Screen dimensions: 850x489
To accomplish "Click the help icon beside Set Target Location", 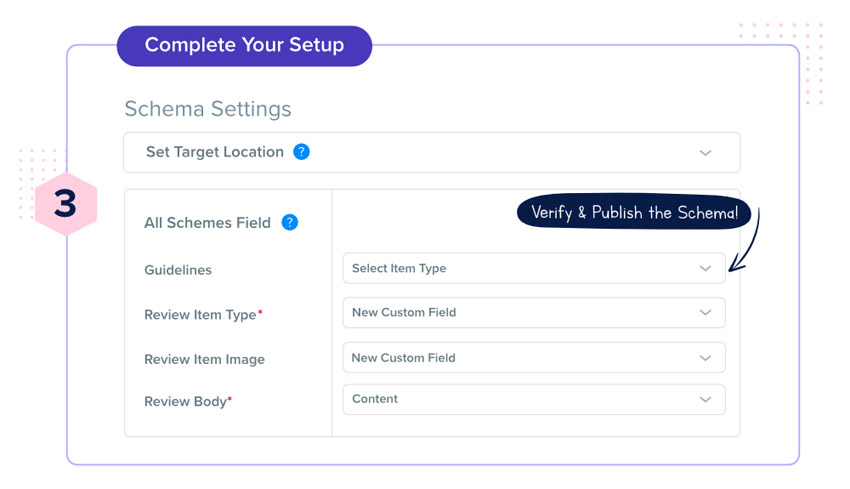I will tap(301, 152).
